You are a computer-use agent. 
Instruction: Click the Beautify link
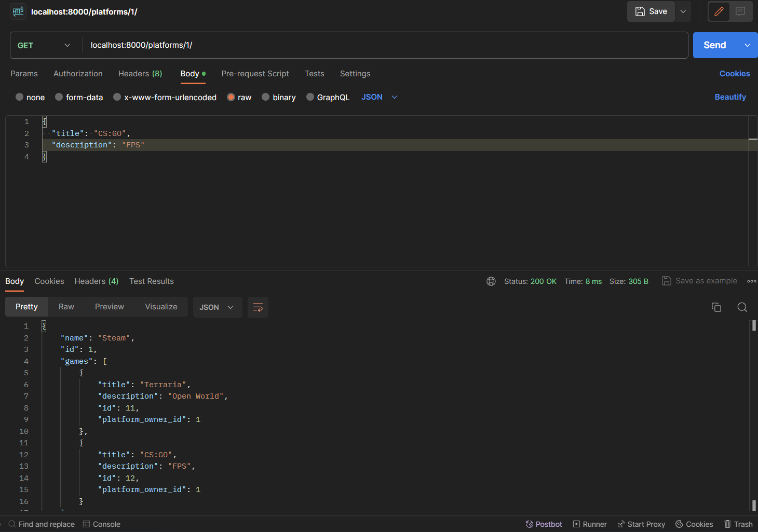point(730,97)
